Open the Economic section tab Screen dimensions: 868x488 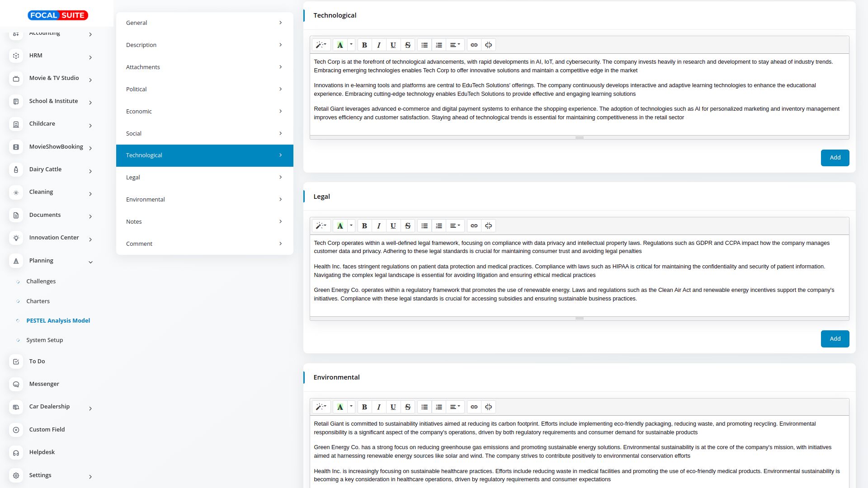click(204, 111)
